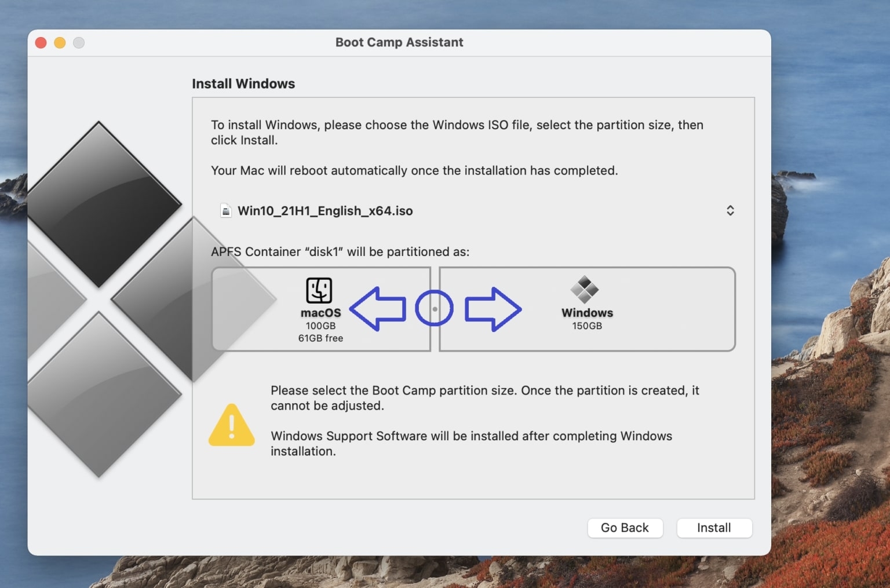
Task: Click the 61GB free text
Action: (x=320, y=338)
